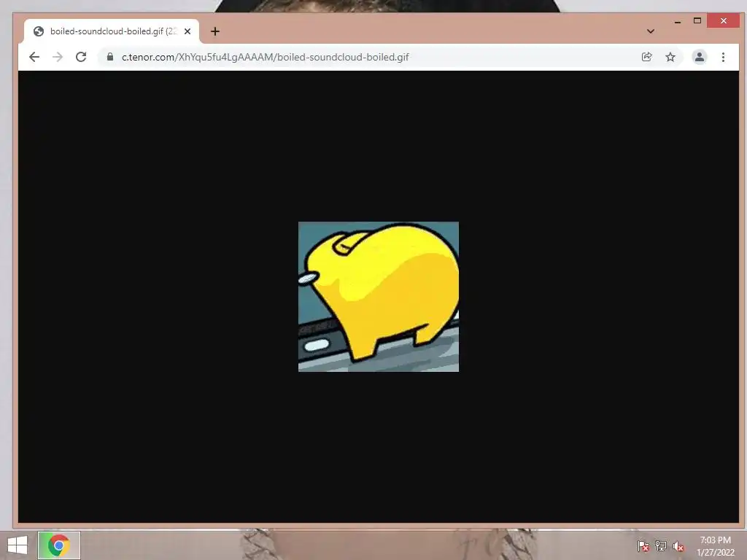Screen dimensions: 747x560
Task: Close the Chrome window with red X
Action: click(x=723, y=21)
